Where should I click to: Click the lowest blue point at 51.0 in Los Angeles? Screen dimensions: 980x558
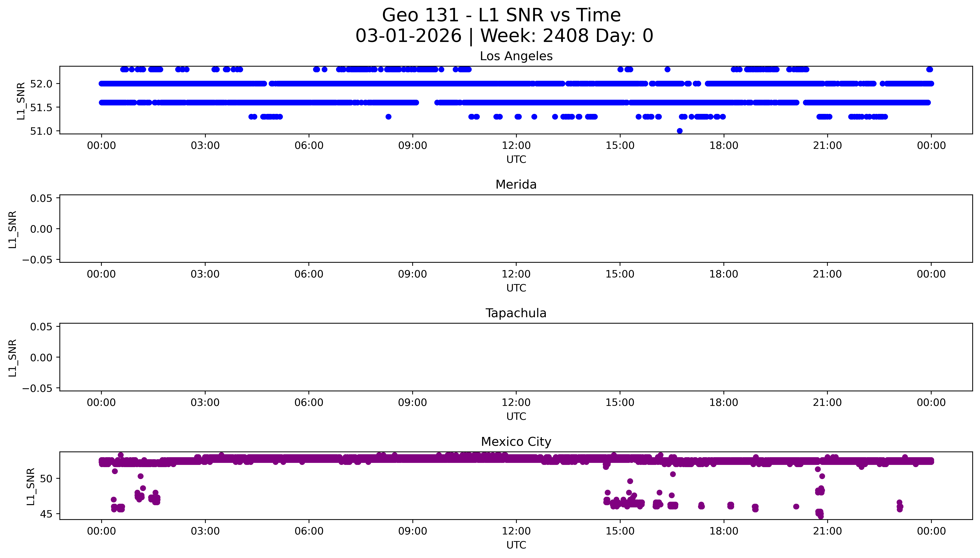[679, 131]
